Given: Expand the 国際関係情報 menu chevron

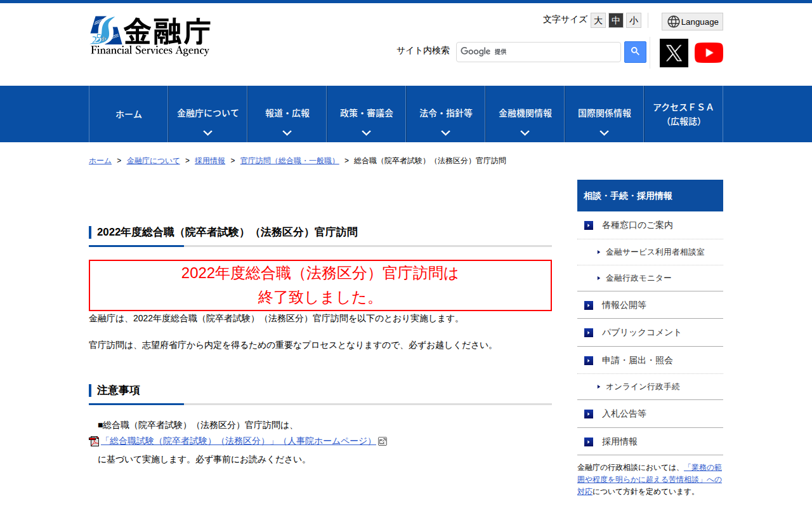Looking at the screenshot, I should point(604,133).
